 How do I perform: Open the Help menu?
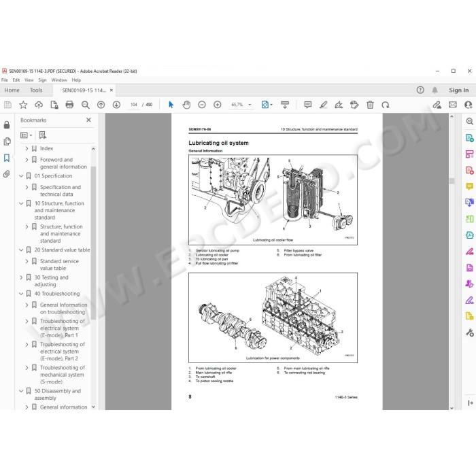(76, 80)
